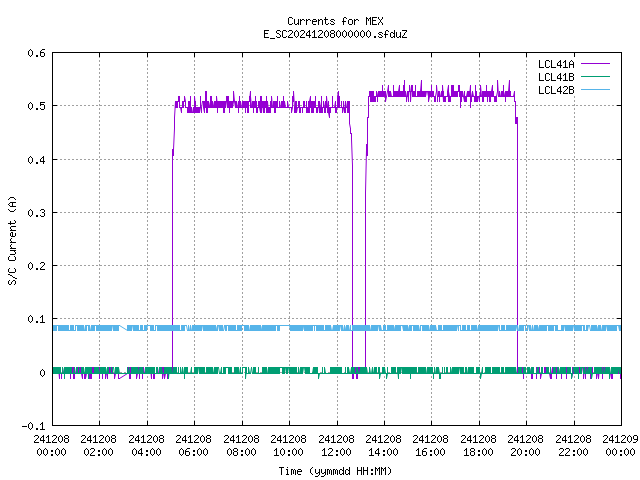Click the x-axis tick 241208 18:00
The image size is (640, 480).
(x=478, y=445)
